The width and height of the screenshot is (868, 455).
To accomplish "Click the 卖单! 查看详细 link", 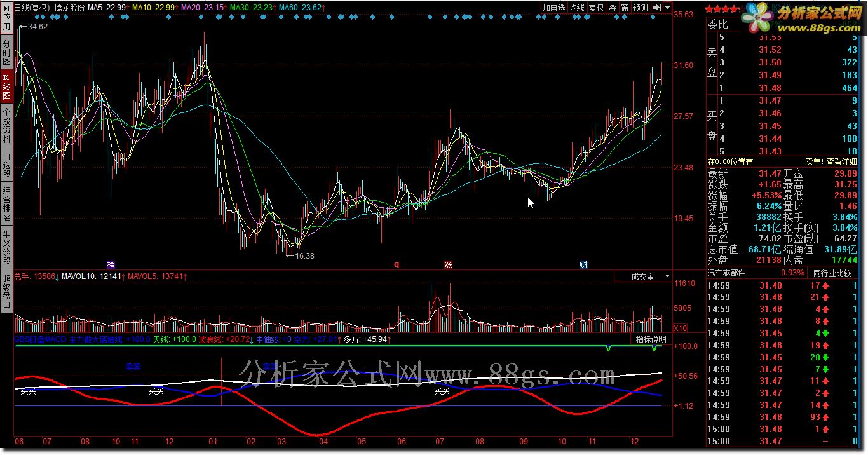I will [831, 162].
